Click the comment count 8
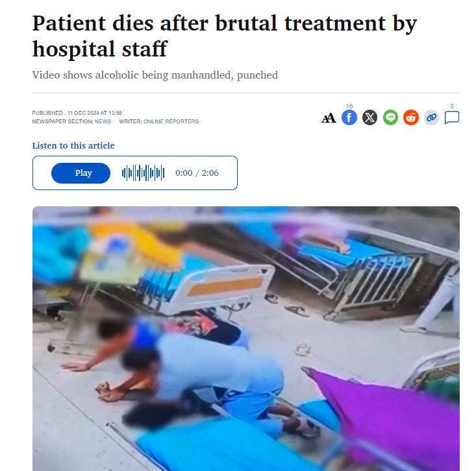This screenshot has height=471, width=476. [x=452, y=106]
